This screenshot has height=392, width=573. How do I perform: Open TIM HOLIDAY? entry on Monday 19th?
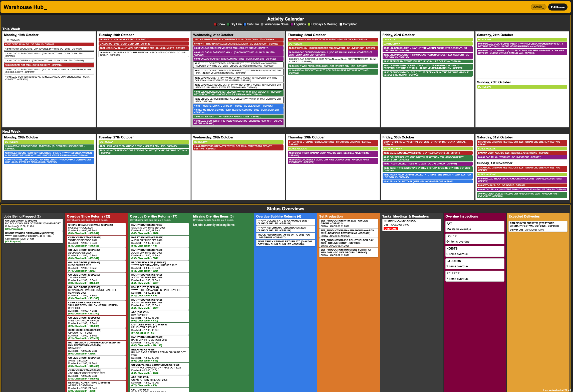[49, 40]
